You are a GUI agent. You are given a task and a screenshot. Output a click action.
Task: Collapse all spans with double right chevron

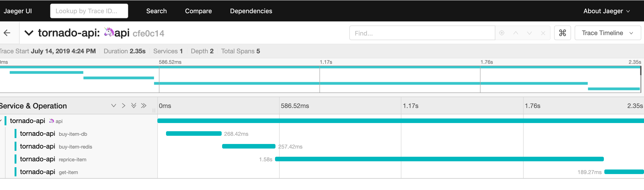[143, 106]
